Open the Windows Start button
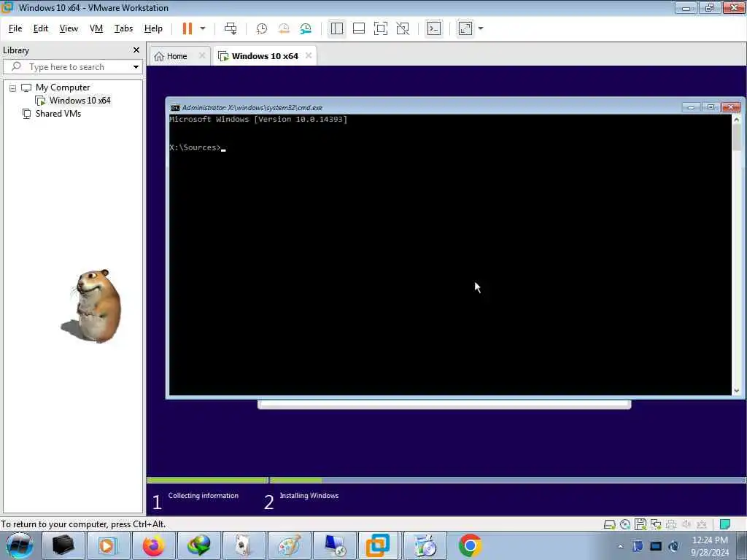Screen dimensions: 747x560 tap(20, 545)
